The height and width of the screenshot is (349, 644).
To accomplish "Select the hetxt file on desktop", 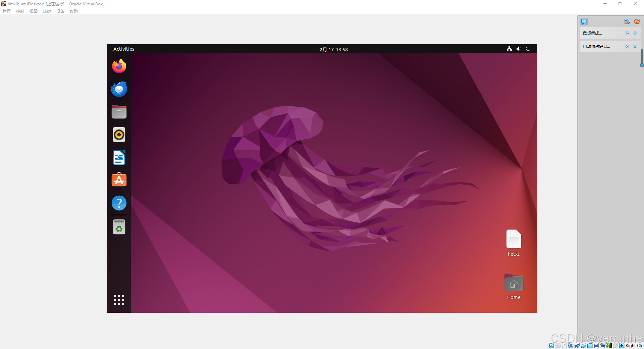I will point(514,243).
